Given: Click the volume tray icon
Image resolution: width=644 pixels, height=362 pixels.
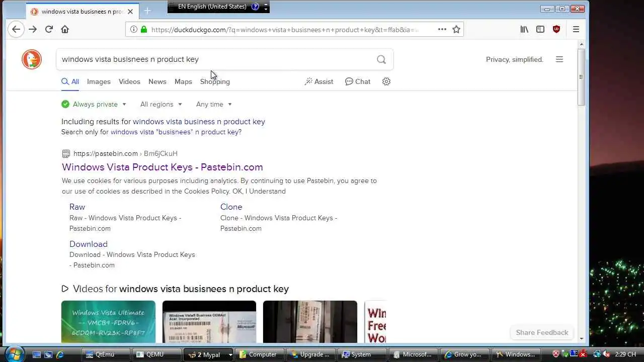Looking at the screenshot, I should (606, 354).
